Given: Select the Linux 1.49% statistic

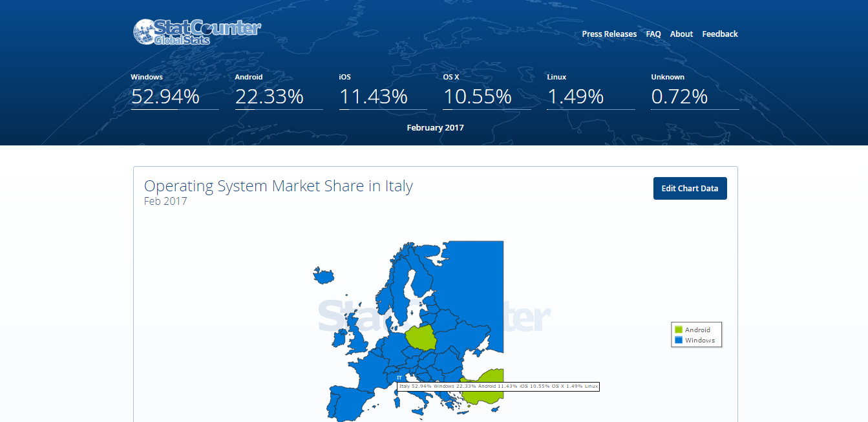Looking at the screenshot, I should (x=591, y=90).
